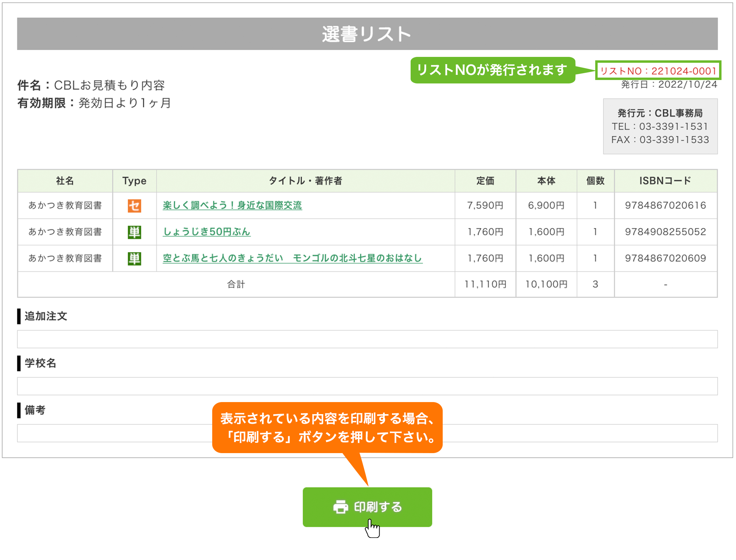Screen dimensions: 736x560
Task: Click the 7,590円 price cell
Action: coord(485,206)
